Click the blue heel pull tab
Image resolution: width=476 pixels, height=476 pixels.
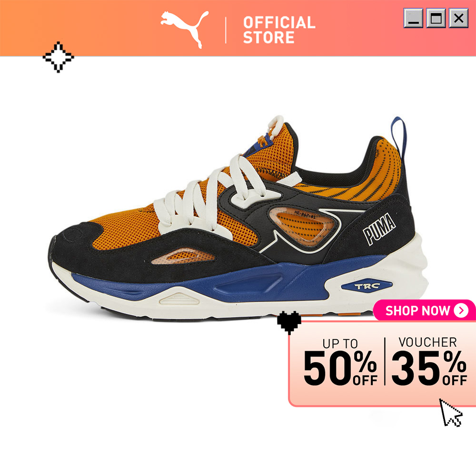point(399,138)
